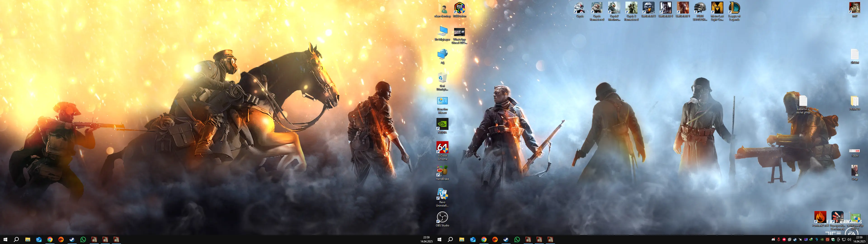This screenshot has height=244, width=868.
Task: Select the Grup image file
Action: tap(854, 173)
